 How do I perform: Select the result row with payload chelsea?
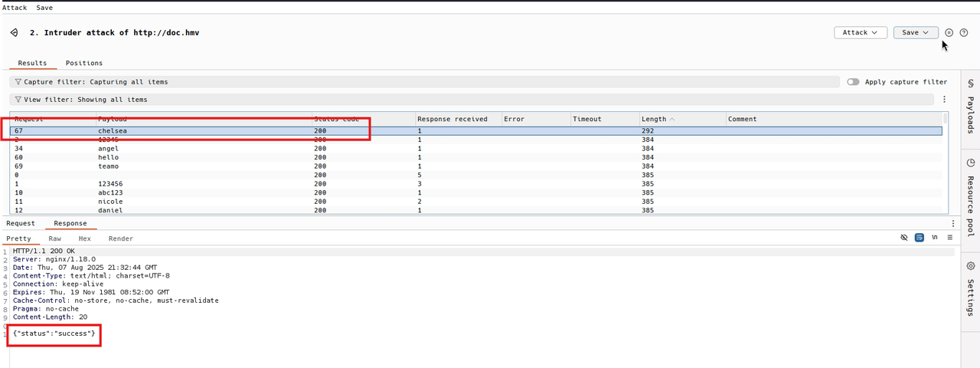point(476,131)
